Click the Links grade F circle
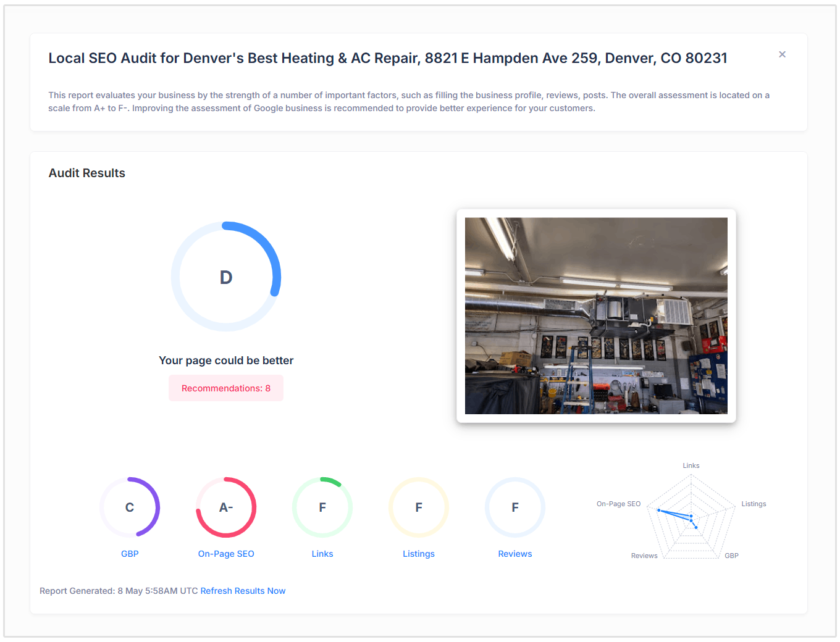Viewport: 840px width, 642px height. coord(322,507)
